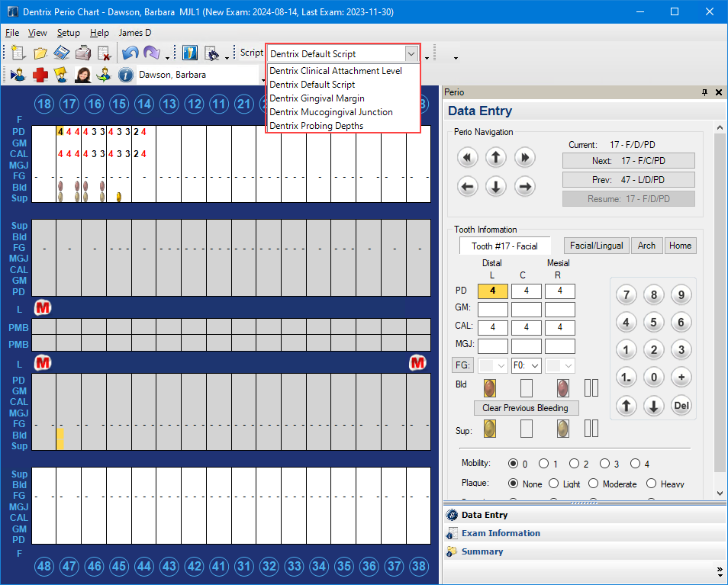Click the Open exam folder icon
The image size is (728, 585).
point(40,53)
